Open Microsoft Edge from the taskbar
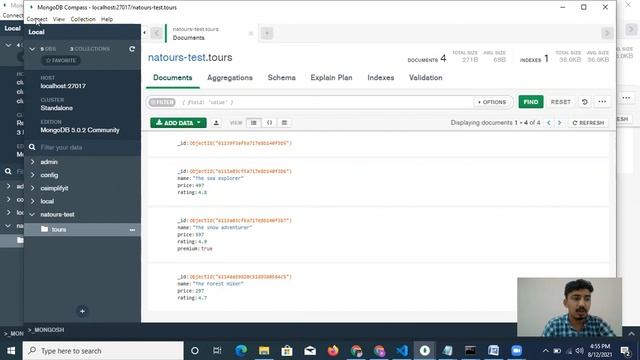Viewport: 640px width, 360px height. click(241, 351)
